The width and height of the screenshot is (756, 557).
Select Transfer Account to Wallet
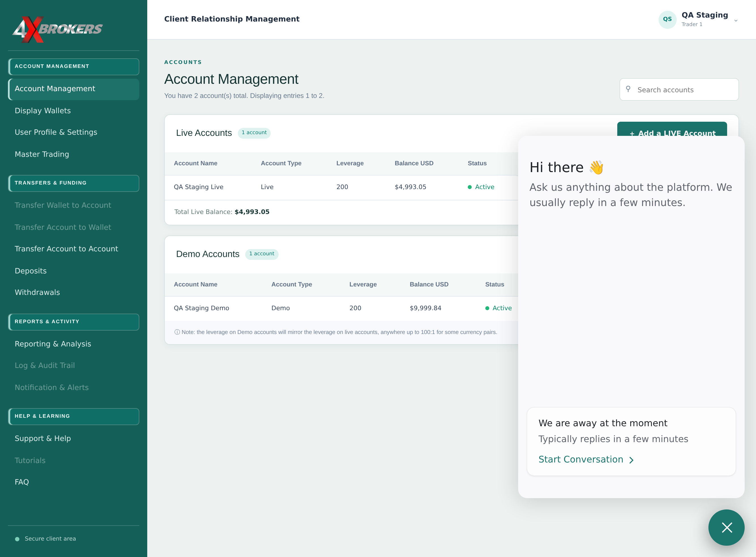[x=63, y=227]
